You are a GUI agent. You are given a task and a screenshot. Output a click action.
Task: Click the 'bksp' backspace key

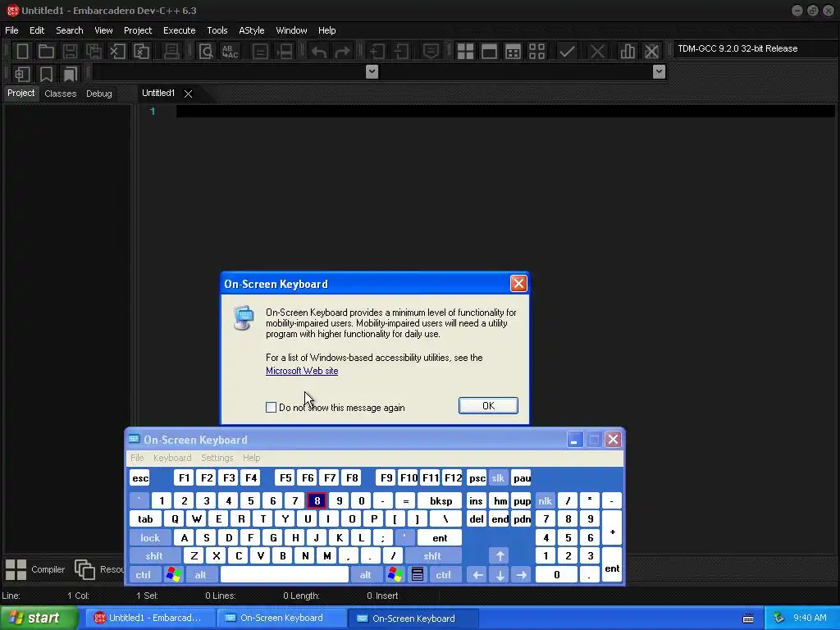(441, 501)
